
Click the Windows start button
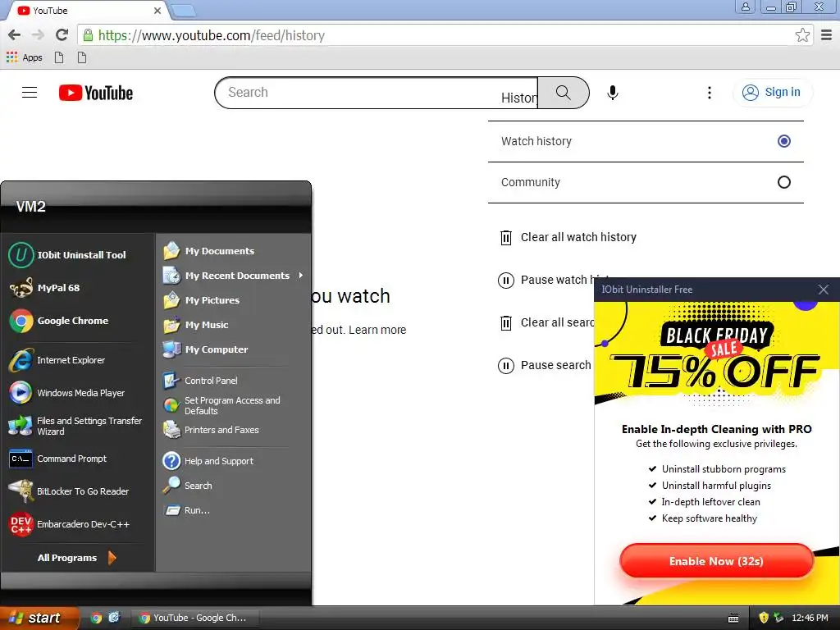38,618
